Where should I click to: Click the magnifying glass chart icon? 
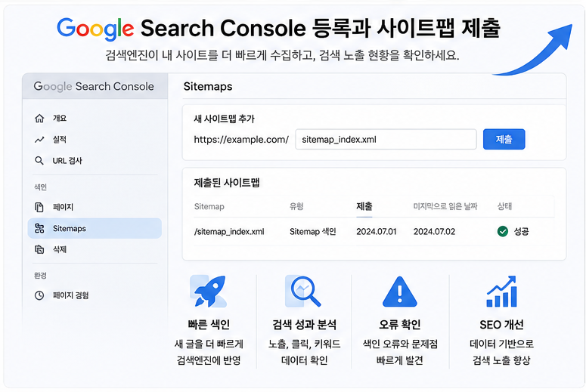pos(303,292)
